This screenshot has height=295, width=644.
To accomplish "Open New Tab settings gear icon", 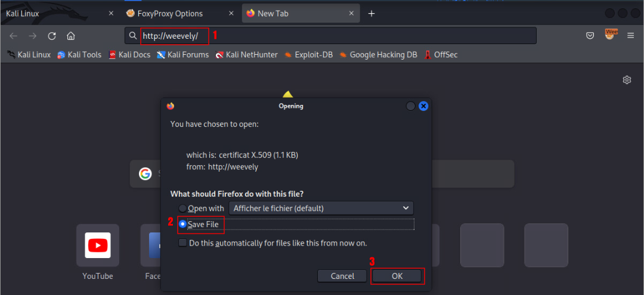I will pos(627,80).
